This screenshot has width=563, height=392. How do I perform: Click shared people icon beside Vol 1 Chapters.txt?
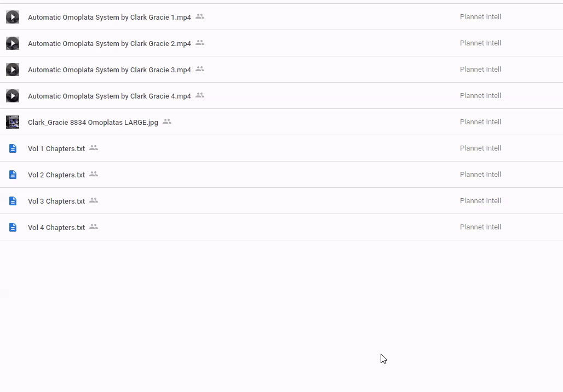94,148
